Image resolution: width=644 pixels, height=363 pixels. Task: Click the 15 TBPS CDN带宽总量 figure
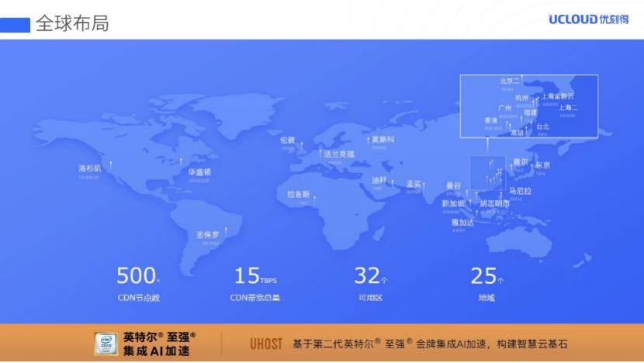(255, 284)
